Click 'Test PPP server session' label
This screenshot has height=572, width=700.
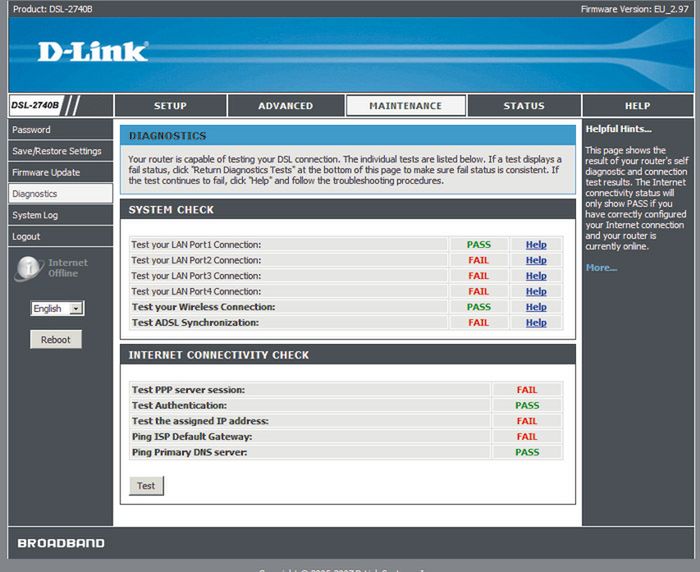coord(188,390)
